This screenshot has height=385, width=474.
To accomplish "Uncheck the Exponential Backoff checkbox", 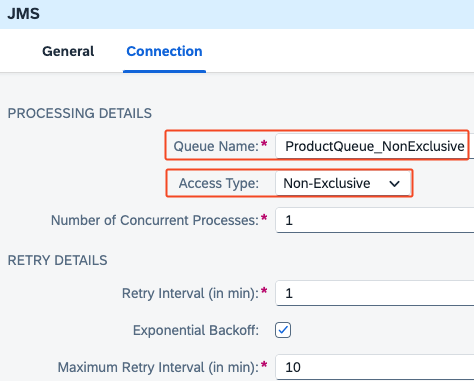I will pos(283,330).
